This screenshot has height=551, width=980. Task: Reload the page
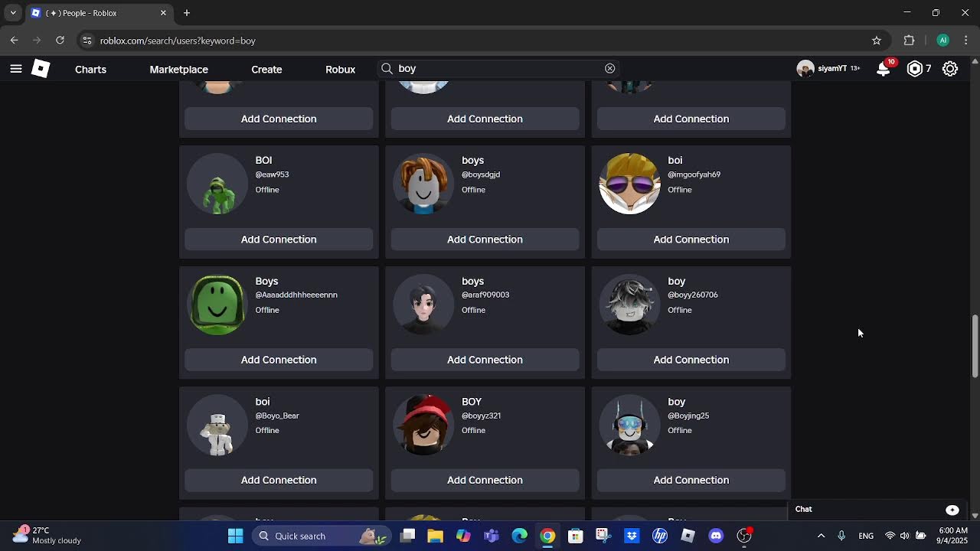point(60,41)
